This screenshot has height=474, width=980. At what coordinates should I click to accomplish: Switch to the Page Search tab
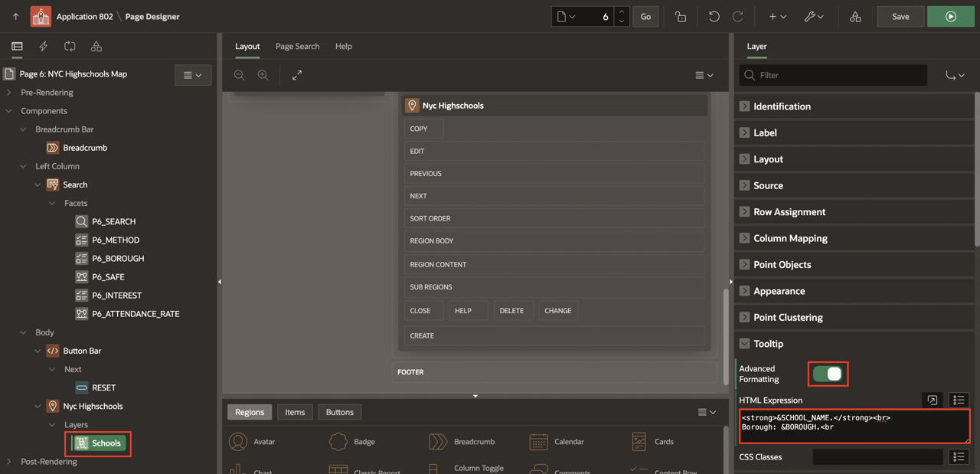[297, 47]
